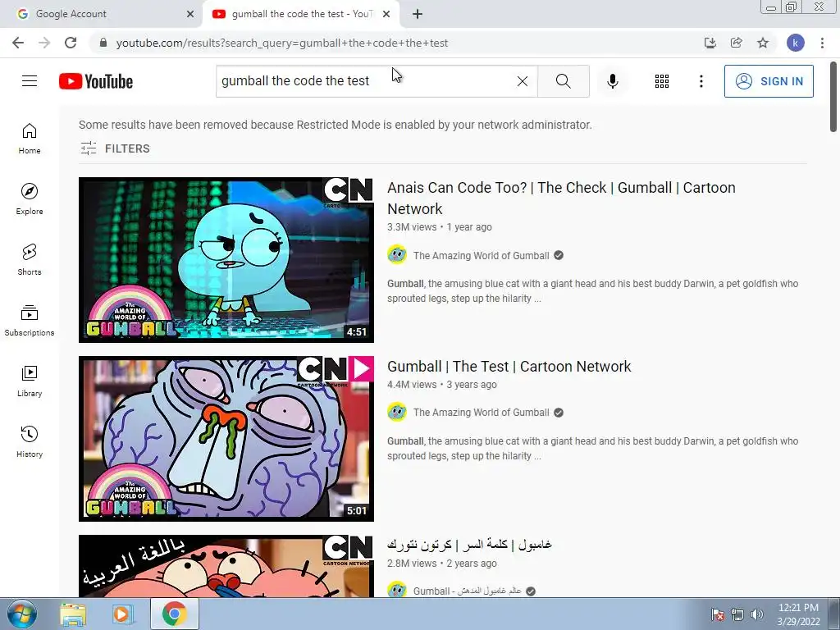840x630 pixels.
Task: Visit the Arabic Gumball channel name
Action: [467, 591]
